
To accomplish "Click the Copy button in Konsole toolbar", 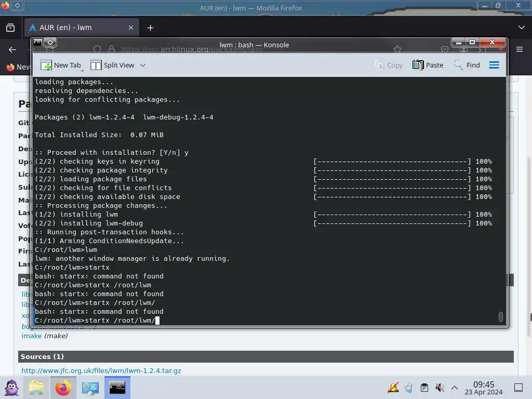I will 389,65.
